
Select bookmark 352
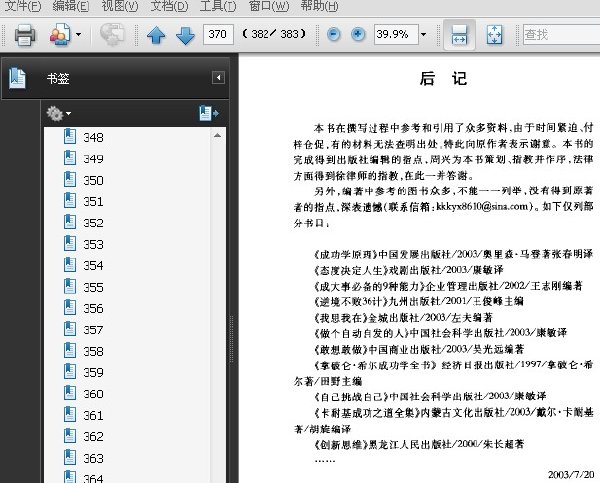coord(93,223)
